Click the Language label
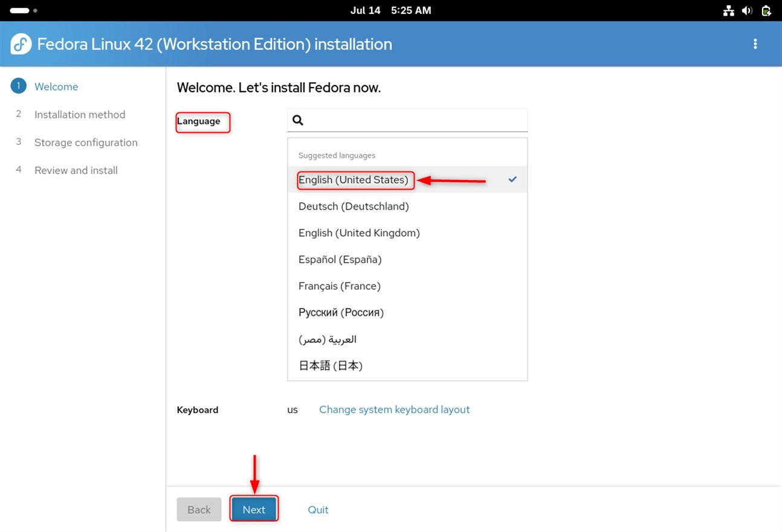Viewport: 782px width, 532px height. tap(199, 121)
